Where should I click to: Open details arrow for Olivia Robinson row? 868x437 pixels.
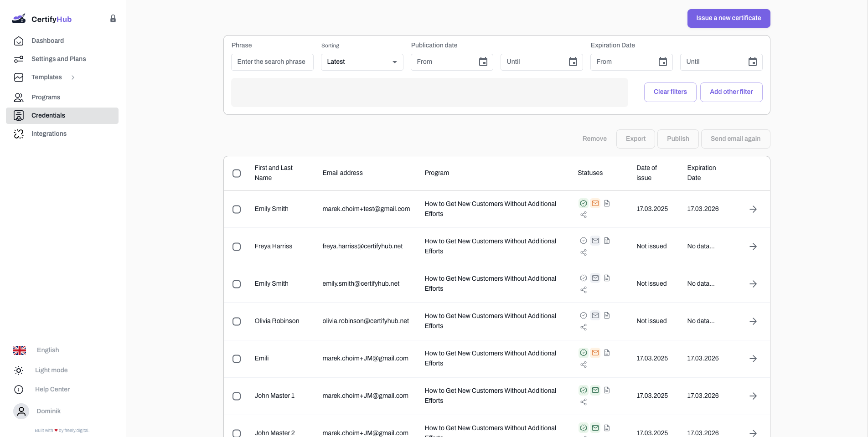tap(753, 321)
